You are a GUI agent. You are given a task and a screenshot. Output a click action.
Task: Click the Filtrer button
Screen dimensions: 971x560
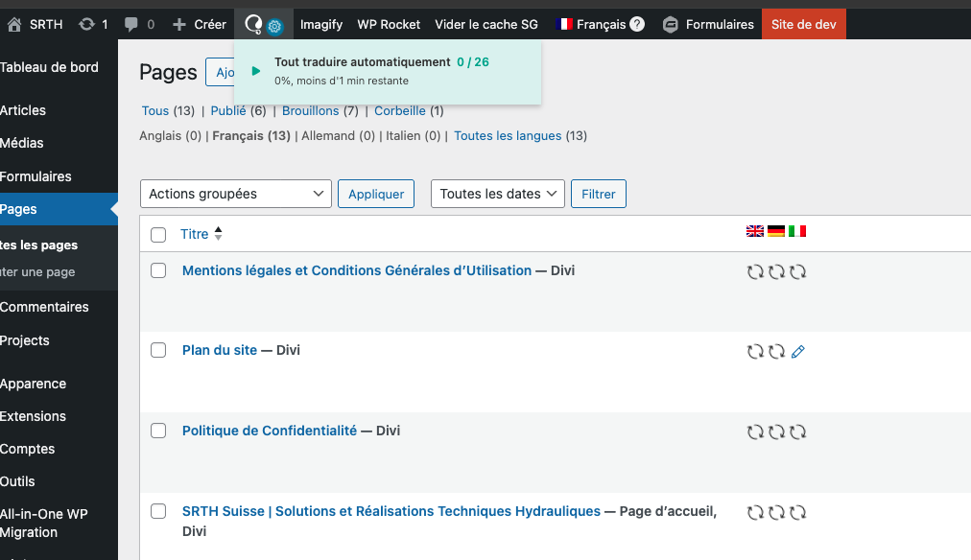click(x=598, y=194)
